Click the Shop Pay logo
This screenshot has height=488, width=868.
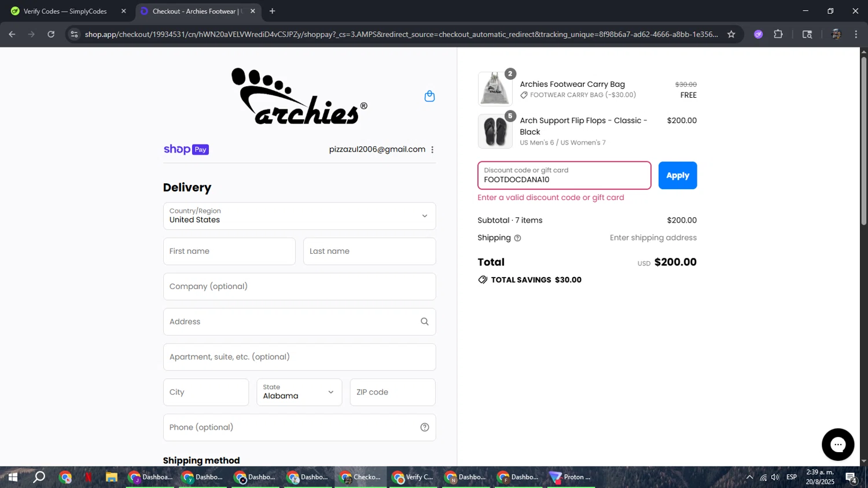click(x=186, y=150)
